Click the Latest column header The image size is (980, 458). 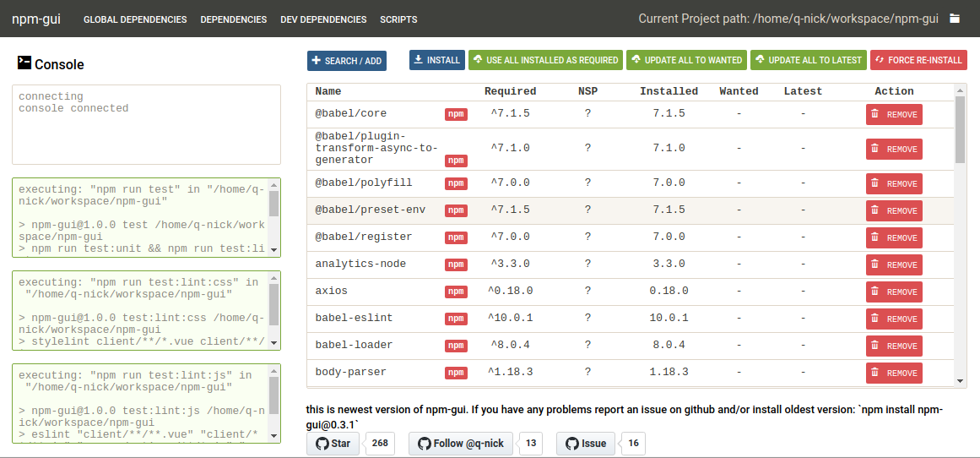pos(803,91)
